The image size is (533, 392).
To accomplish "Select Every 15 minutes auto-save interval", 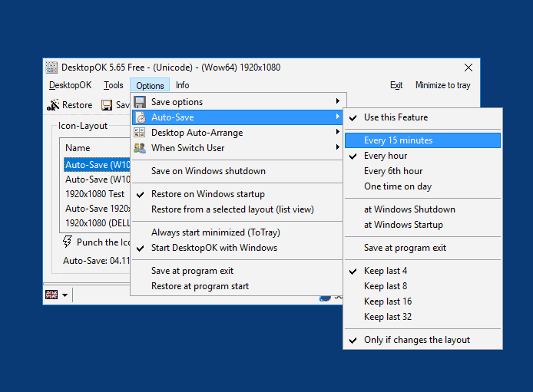I will click(x=398, y=140).
